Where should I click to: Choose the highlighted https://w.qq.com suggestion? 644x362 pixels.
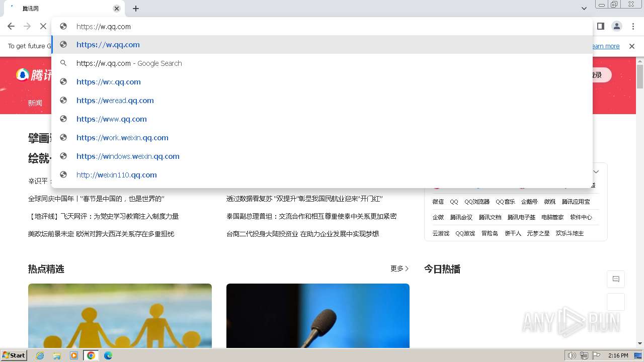tap(322, 45)
